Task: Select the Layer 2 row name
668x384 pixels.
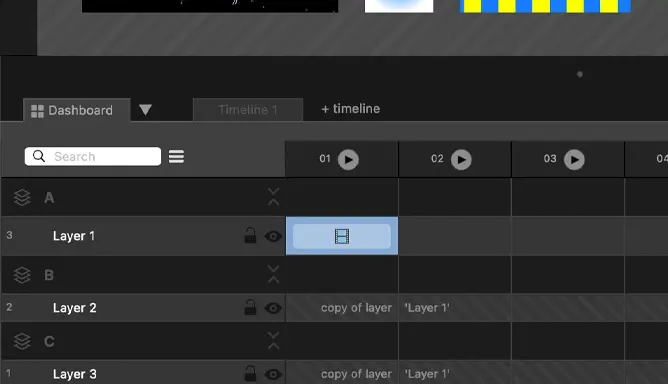Action: pos(75,308)
